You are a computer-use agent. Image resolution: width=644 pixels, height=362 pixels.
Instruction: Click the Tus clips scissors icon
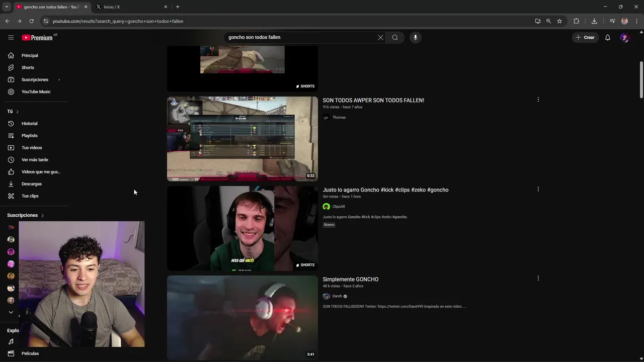point(11,196)
